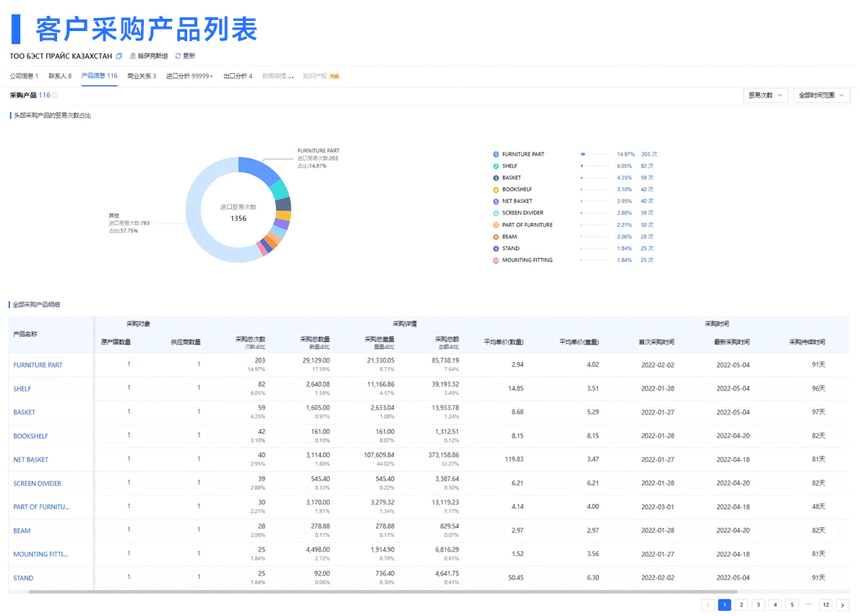Switch to the 联系人 8 tab
This screenshot has height=616, width=860.
pyautogui.click(x=60, y=76)
